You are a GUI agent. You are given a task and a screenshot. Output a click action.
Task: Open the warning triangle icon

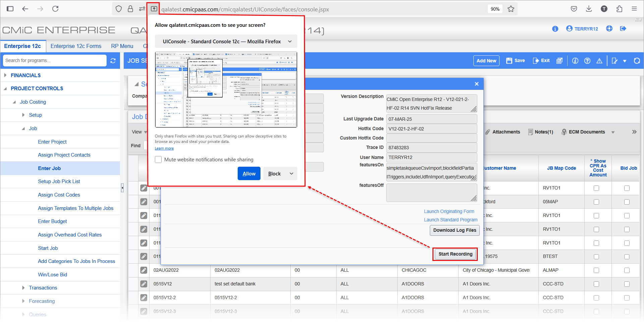click(599, 61)
